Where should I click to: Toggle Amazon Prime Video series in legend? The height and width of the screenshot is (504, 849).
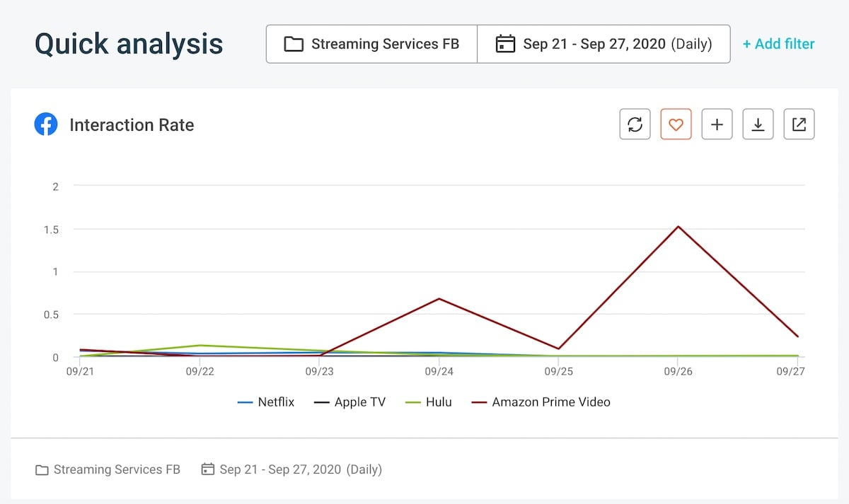(x=541, y=402)
